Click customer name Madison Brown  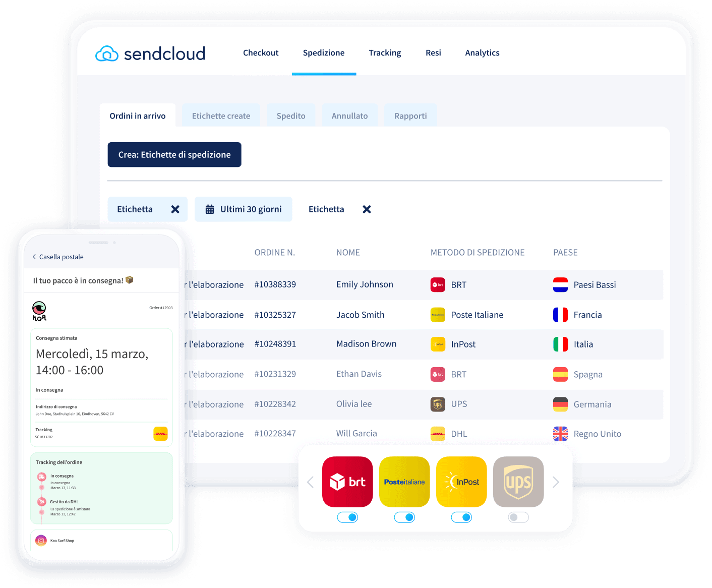point(366,344)
